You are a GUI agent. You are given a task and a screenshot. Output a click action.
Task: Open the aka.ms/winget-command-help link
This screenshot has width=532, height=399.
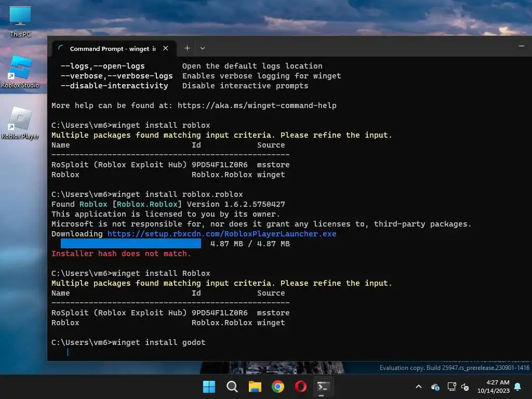(x=257, y=105)
